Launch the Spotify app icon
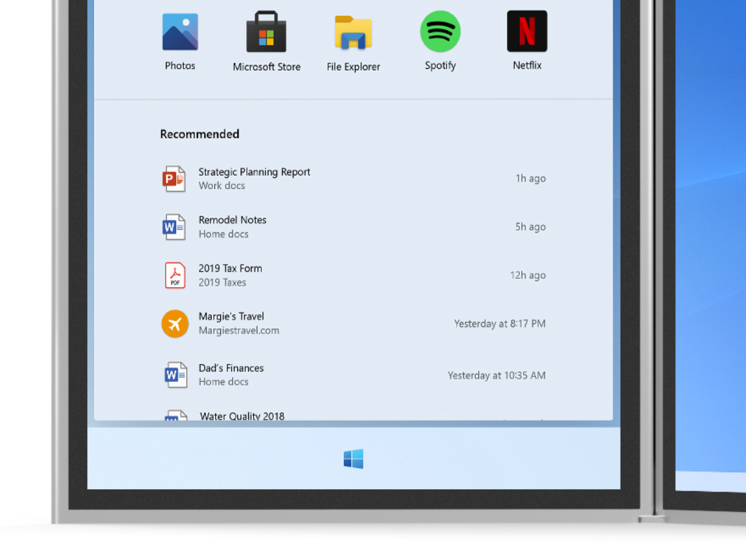 pyautogui.click(x=440, y=31)
